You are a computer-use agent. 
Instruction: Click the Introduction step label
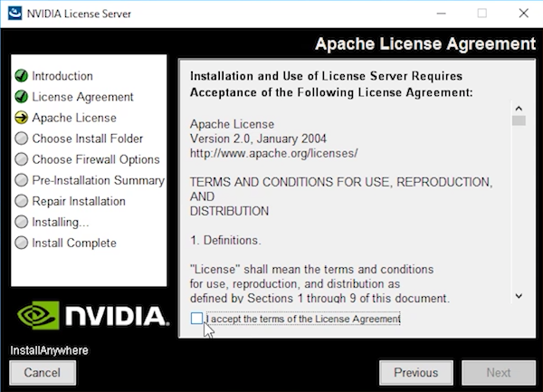pos(62,76)
